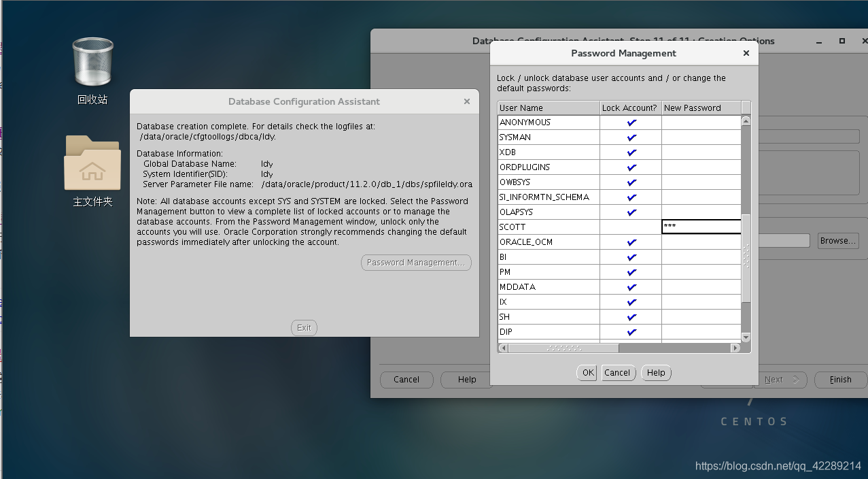Click the User Name column header
868x479 pixels.
[548, 108]
